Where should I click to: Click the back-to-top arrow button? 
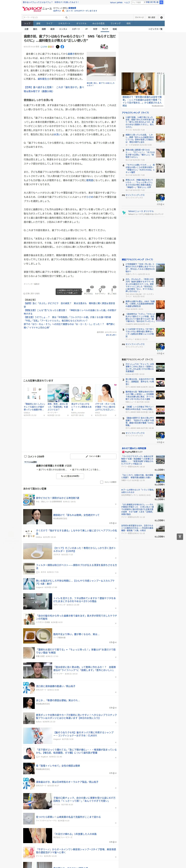click(180, 537)
